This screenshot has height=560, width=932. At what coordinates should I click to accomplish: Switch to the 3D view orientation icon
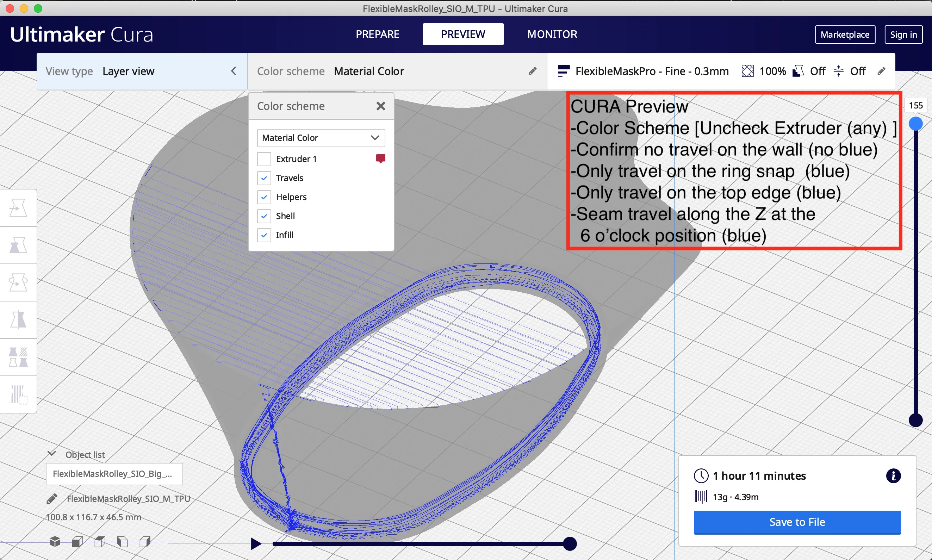tap(55, 542)
